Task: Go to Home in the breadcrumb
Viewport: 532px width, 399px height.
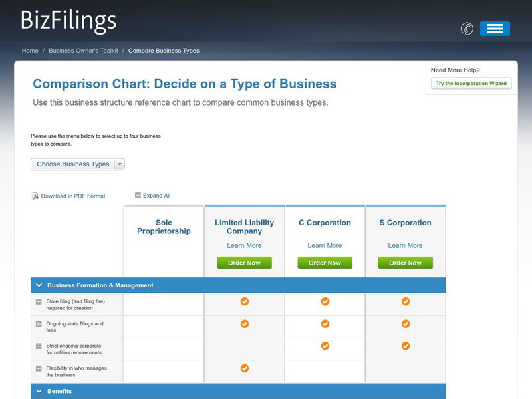Action: [30, 50]
